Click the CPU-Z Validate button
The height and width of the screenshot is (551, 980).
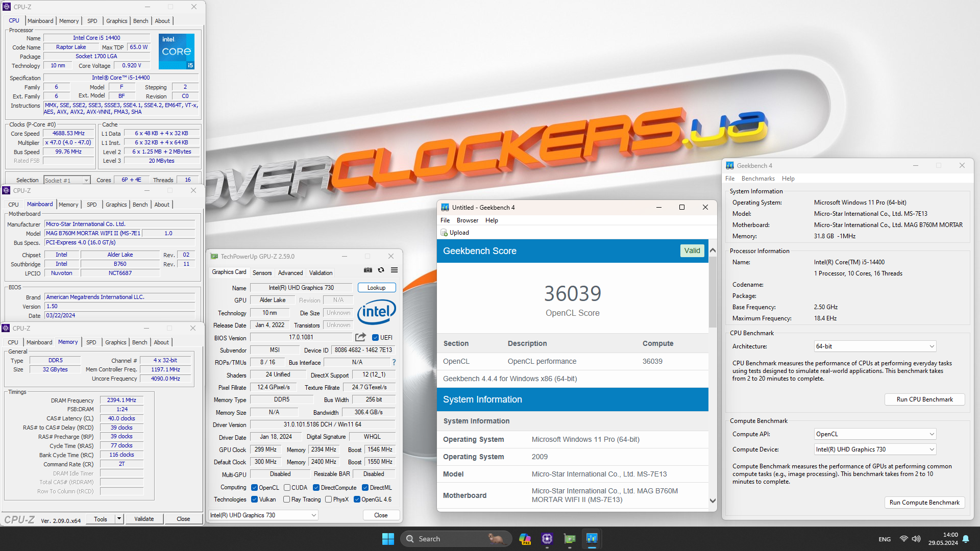[x=144, y=519]
